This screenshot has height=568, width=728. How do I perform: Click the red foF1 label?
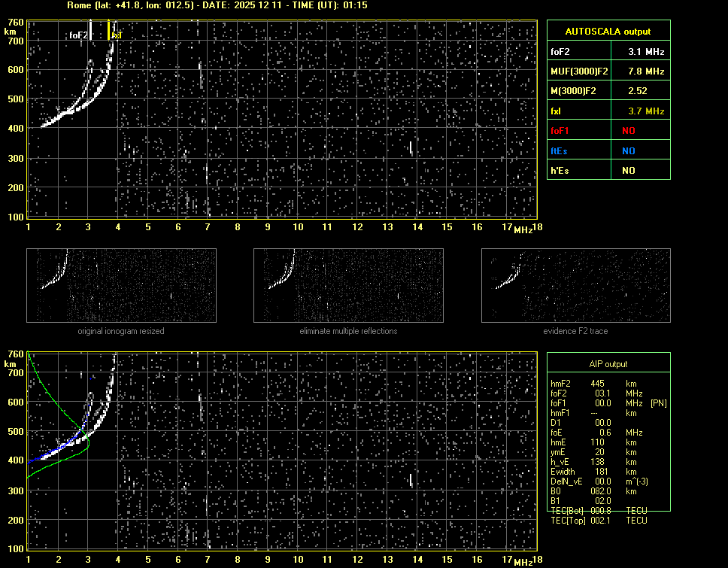(561, 131)
